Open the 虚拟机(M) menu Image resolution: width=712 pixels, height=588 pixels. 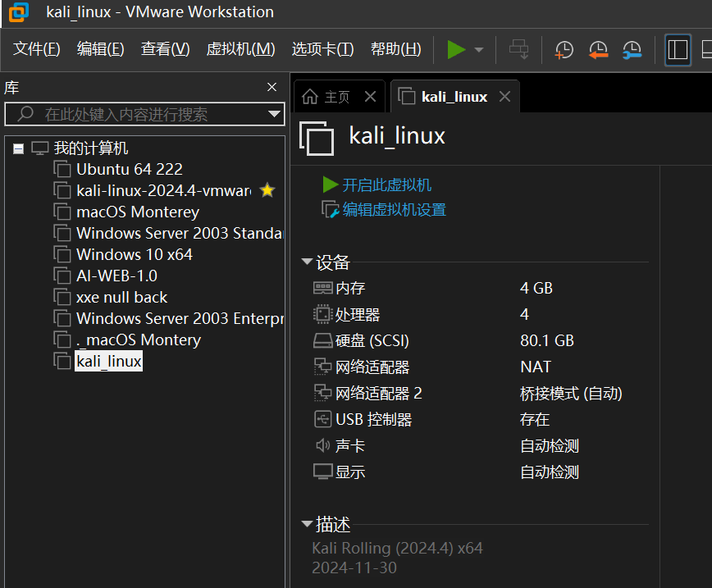[x=240, y=48]
